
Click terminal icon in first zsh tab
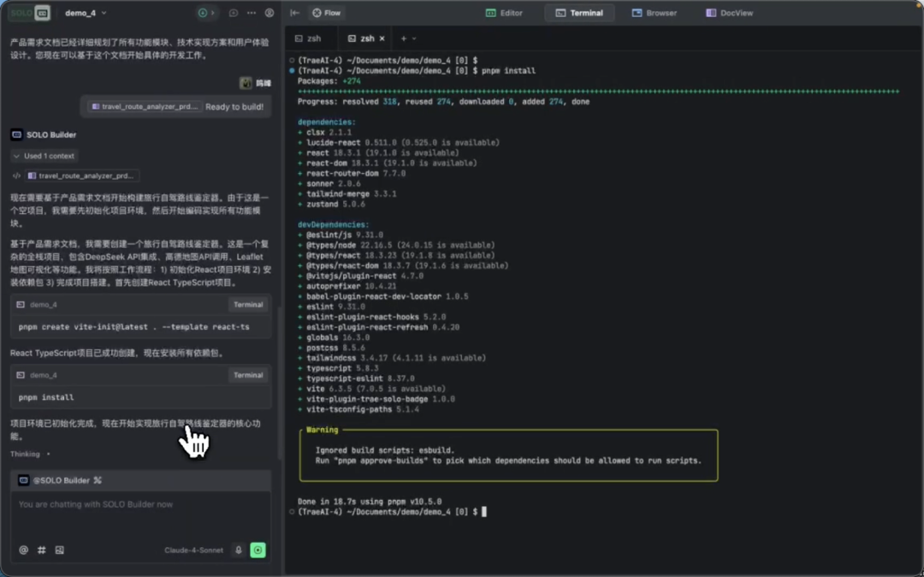coord(299,39)
